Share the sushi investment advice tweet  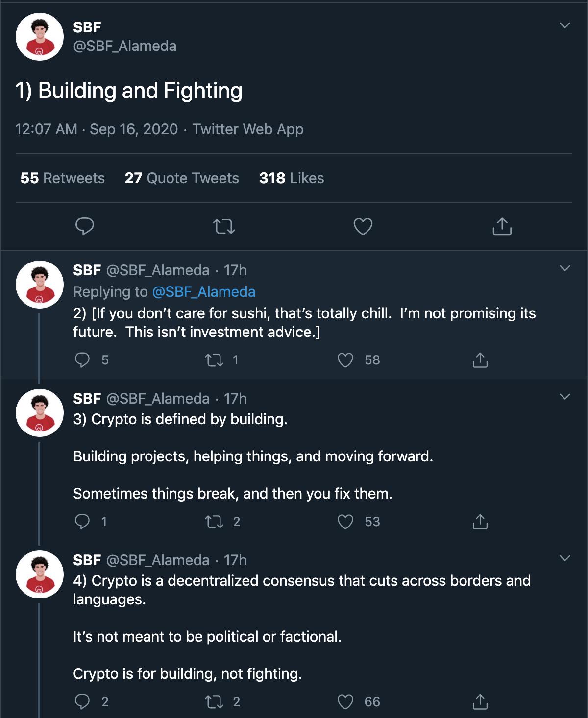tap(480, 360)
